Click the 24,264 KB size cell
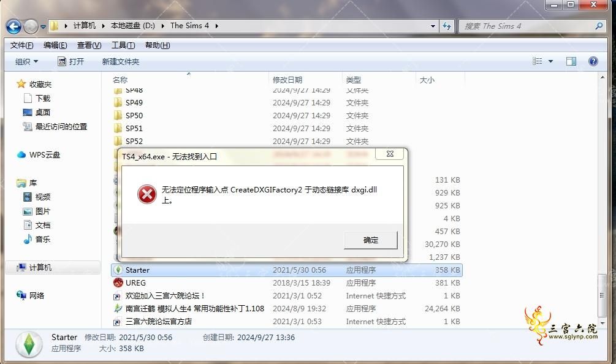Viewport: 616px width, 364px height. pos(442,309)
